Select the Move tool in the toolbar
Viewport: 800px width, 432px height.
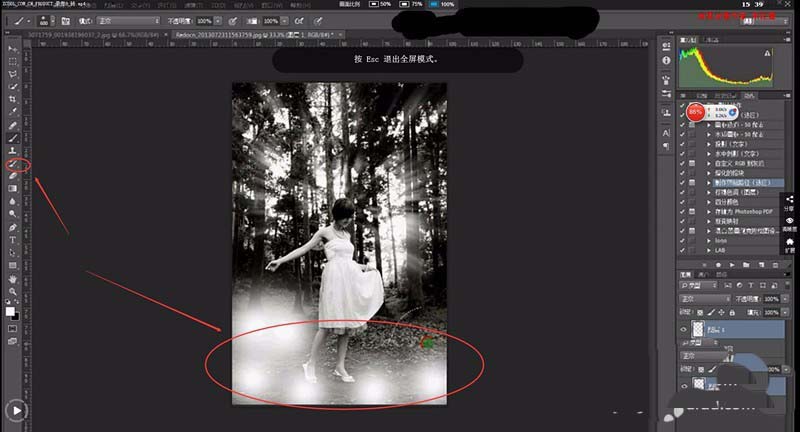pyautogui.click(x=13, y=48)
